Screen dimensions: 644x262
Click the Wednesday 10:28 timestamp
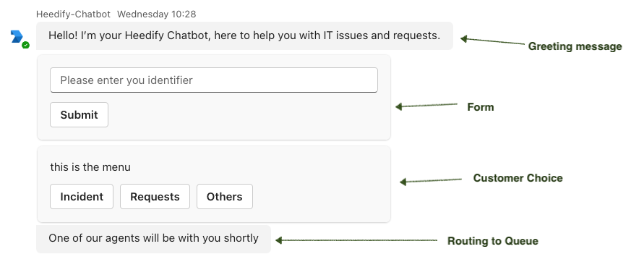tap(156, 14)
